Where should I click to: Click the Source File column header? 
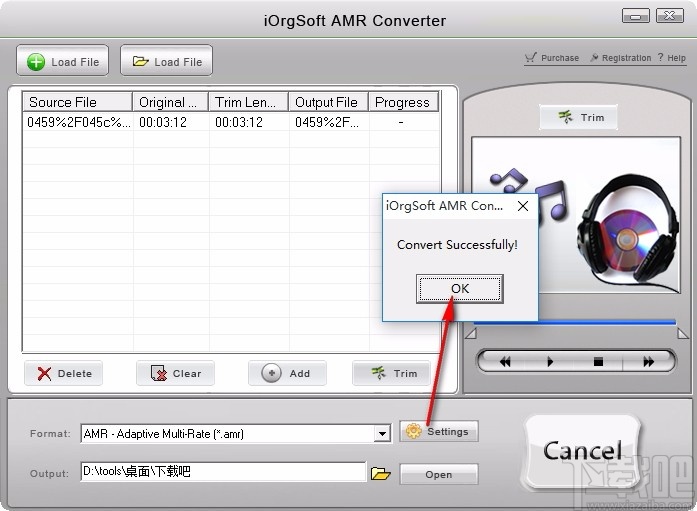click(x=77, y=102)
